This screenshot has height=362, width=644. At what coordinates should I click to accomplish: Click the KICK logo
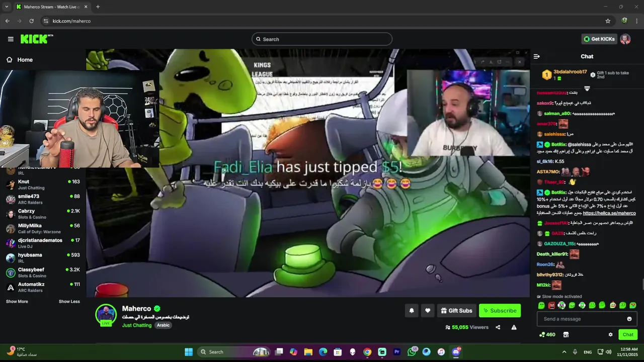(x=36, y=39)
